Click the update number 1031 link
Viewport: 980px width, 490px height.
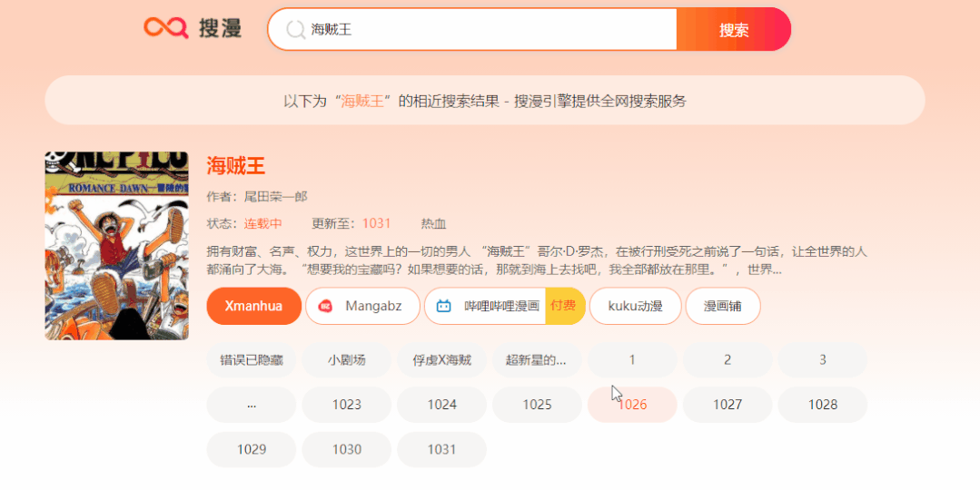pos(376,223)
